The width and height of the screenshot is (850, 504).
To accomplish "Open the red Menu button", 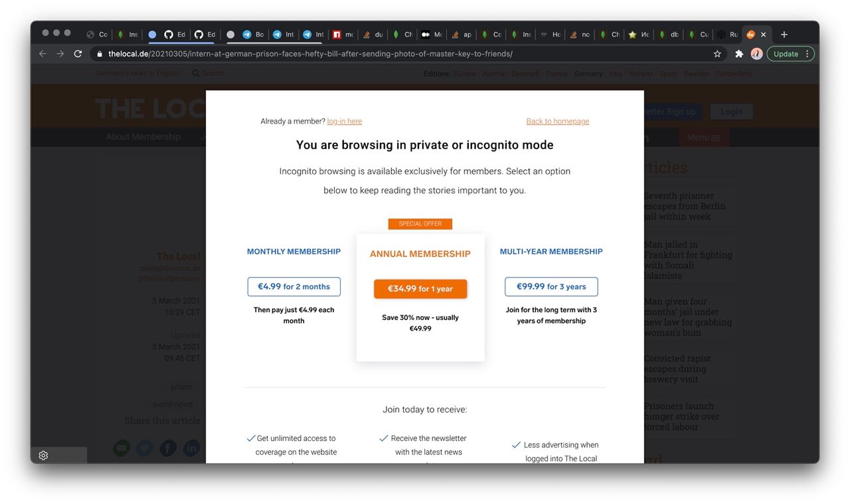I will pos(703,137).
